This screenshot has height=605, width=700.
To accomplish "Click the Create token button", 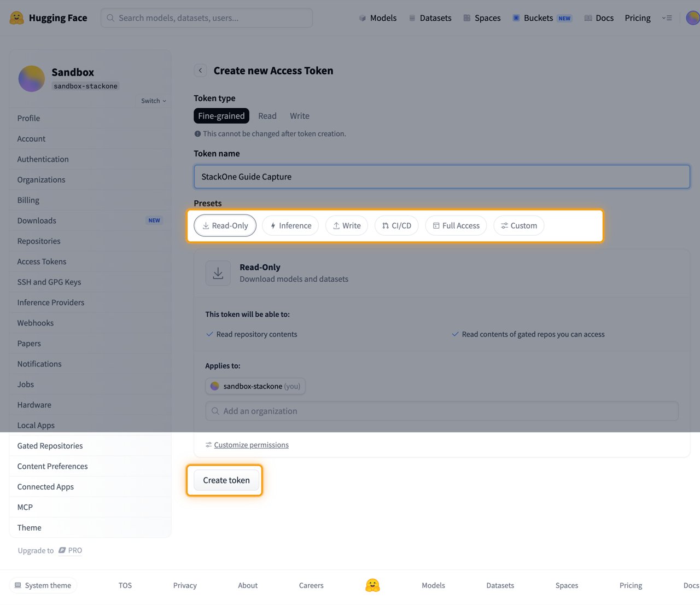I will [226, 480].
